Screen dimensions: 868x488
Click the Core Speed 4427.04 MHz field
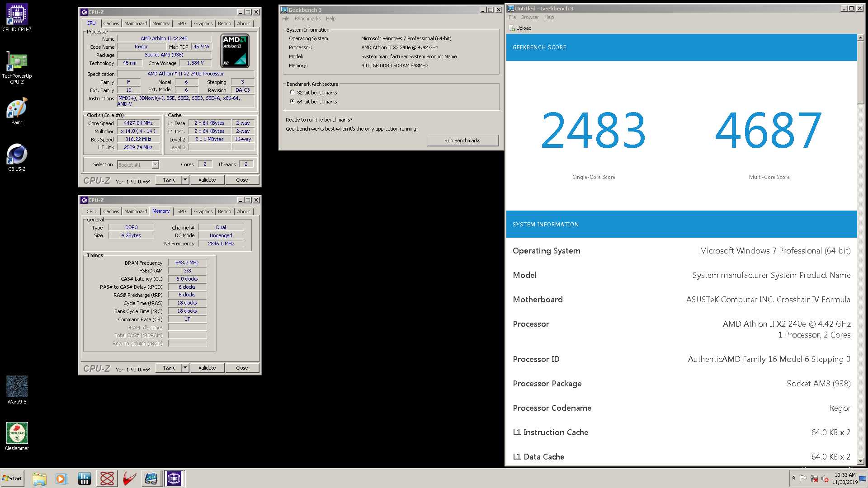[x=138, y=123]
